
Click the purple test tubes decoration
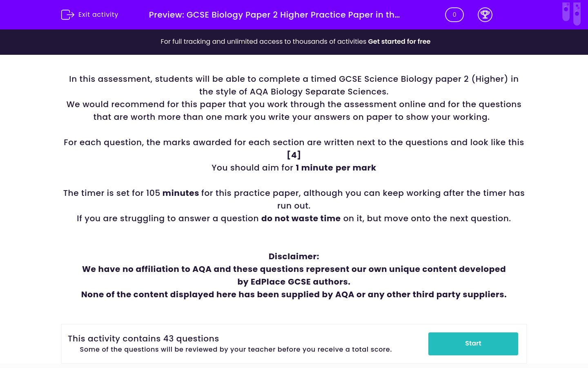point(571,13)
